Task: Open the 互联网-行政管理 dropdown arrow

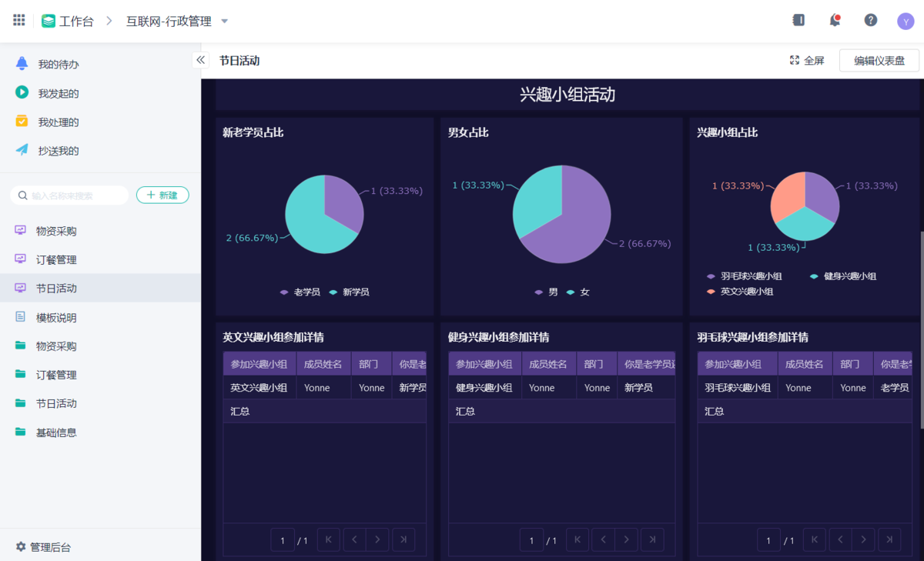Action: [x=225, y=21]
